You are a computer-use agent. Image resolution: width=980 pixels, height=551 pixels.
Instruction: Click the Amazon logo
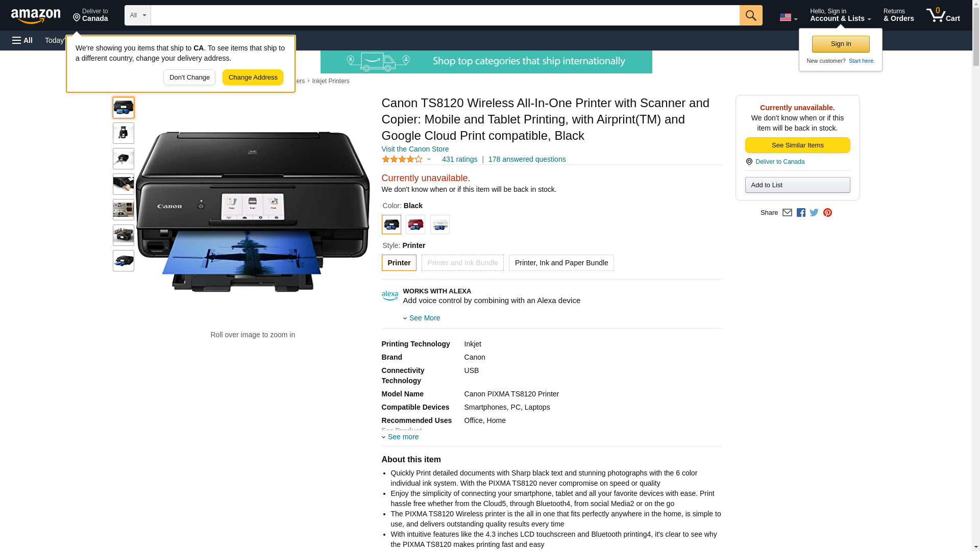[36, 16]
